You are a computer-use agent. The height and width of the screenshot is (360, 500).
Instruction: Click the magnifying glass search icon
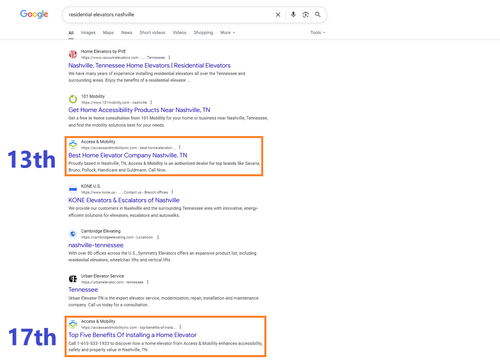pos(318,14)
